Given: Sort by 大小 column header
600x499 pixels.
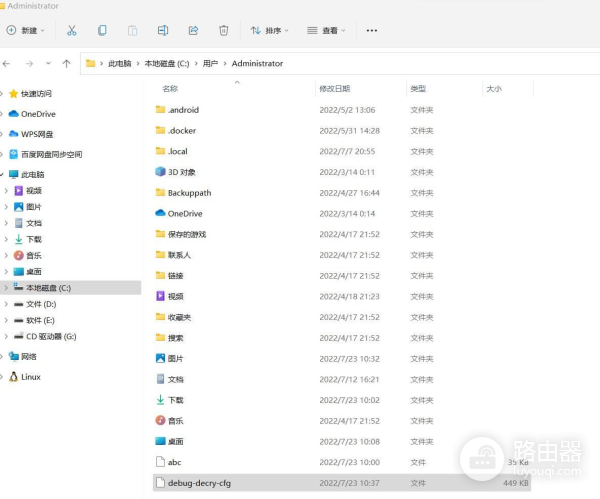Looking at the screenshot, I should [494, 89].
